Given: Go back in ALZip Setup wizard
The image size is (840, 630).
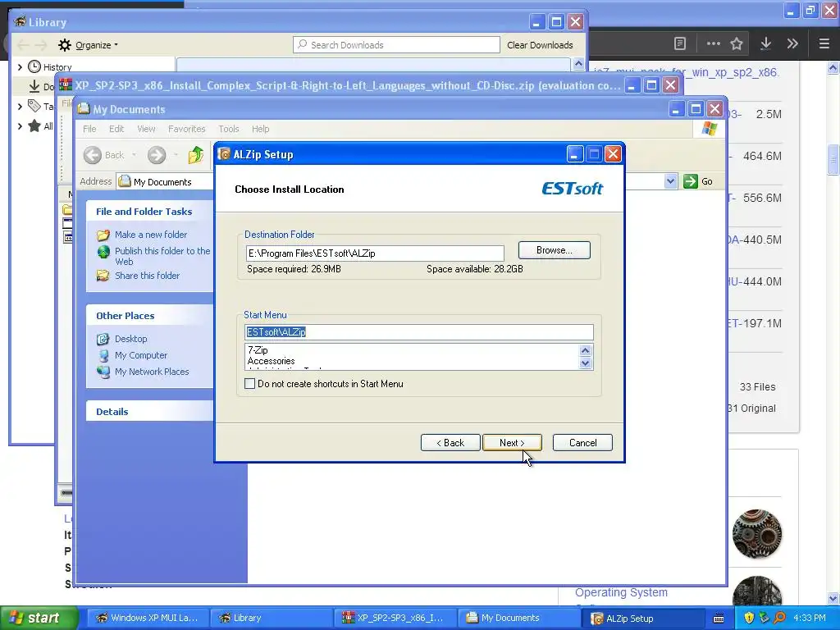Looking at the screenshot, I should (x=450, y=442).
